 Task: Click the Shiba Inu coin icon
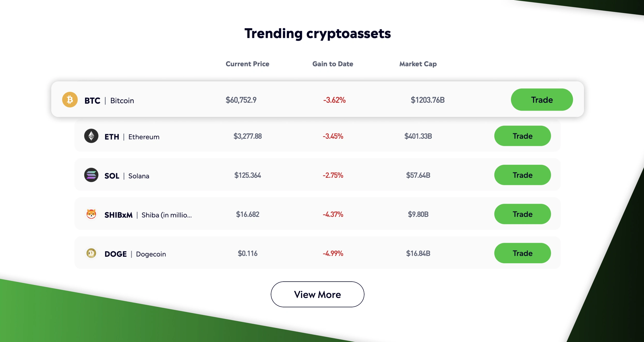tap(91, 214)
